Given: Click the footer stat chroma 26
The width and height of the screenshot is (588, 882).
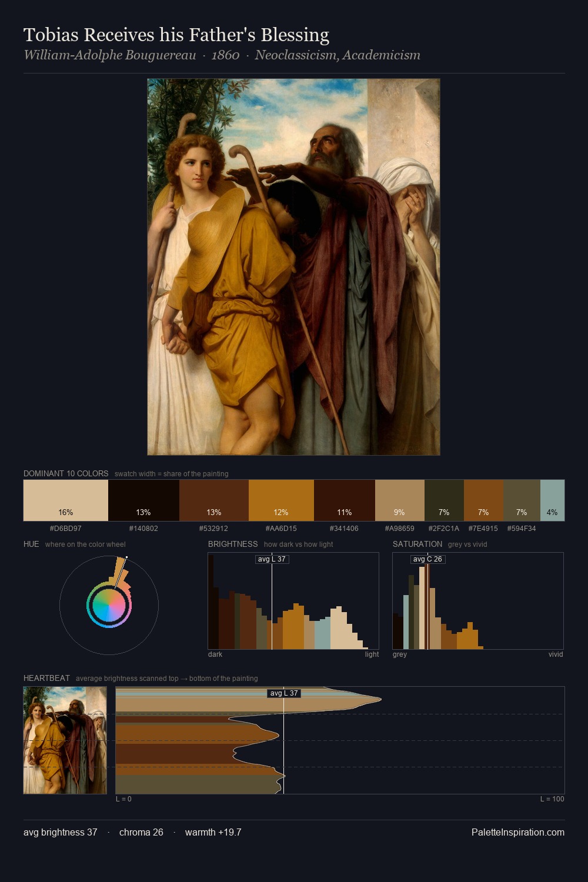Looking at the screenshot, I should coord(141,832).
